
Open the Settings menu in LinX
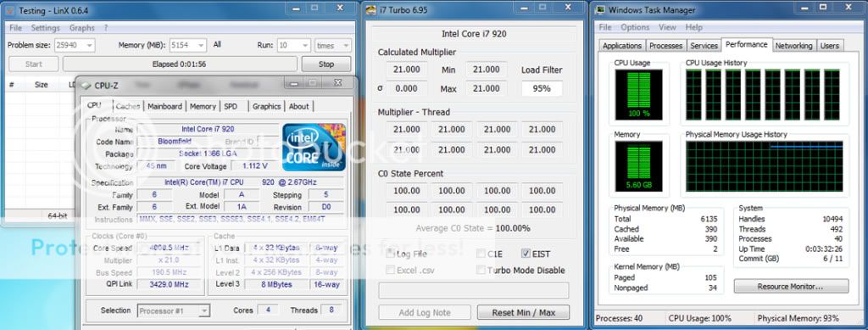pyautogui.click(x=46, y=28)
